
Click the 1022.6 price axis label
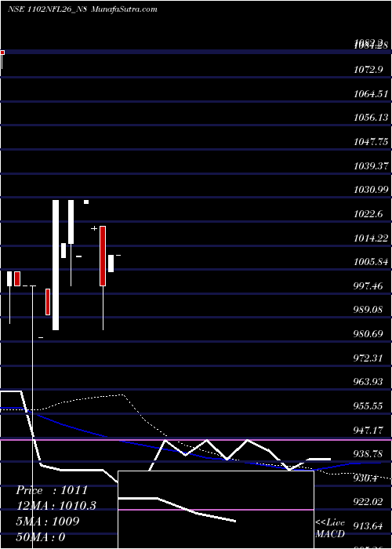(x=369, y=214)
